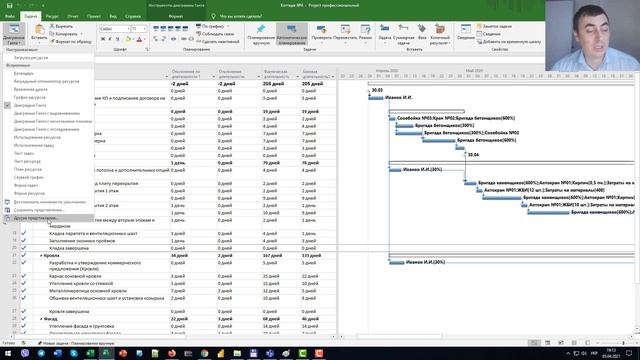Switch to the Формат tab

click(176, 16)
